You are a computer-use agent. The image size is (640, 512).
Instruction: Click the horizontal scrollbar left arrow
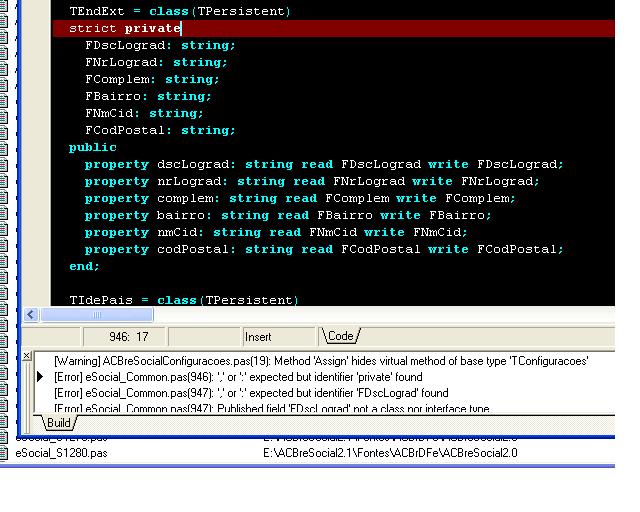31,314
